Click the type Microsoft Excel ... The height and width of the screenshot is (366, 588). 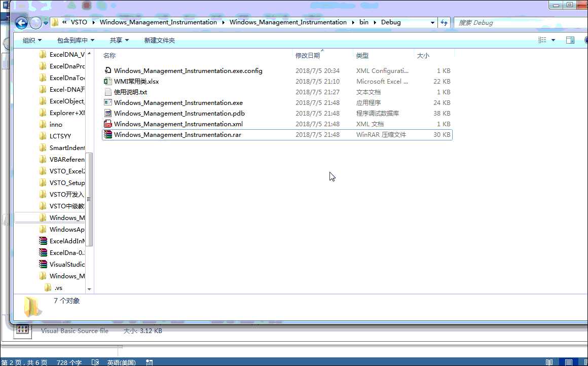(382, 82)
